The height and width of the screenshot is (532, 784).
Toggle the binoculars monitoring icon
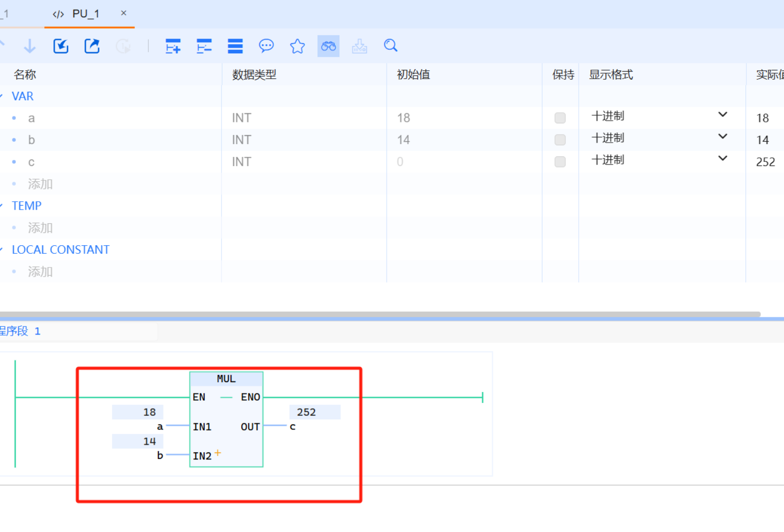328,46
